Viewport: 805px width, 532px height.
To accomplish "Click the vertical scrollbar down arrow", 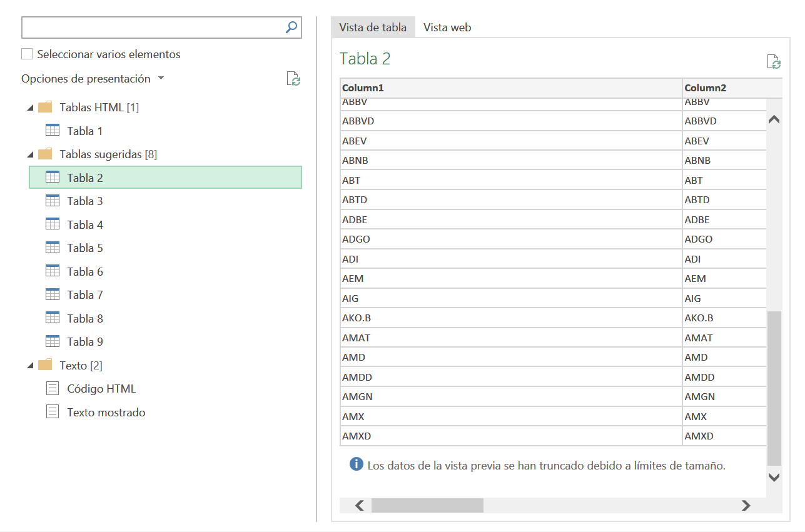I will (x=774, y=477).
